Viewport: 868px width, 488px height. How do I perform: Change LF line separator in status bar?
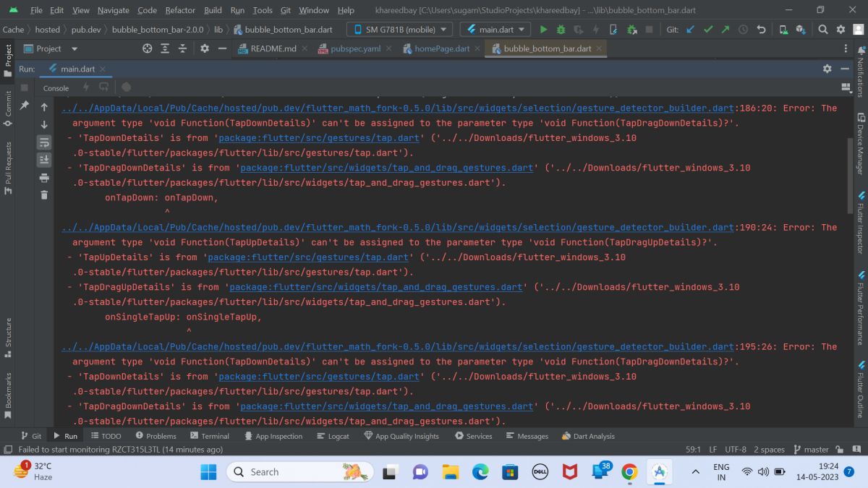coord(713,449)
